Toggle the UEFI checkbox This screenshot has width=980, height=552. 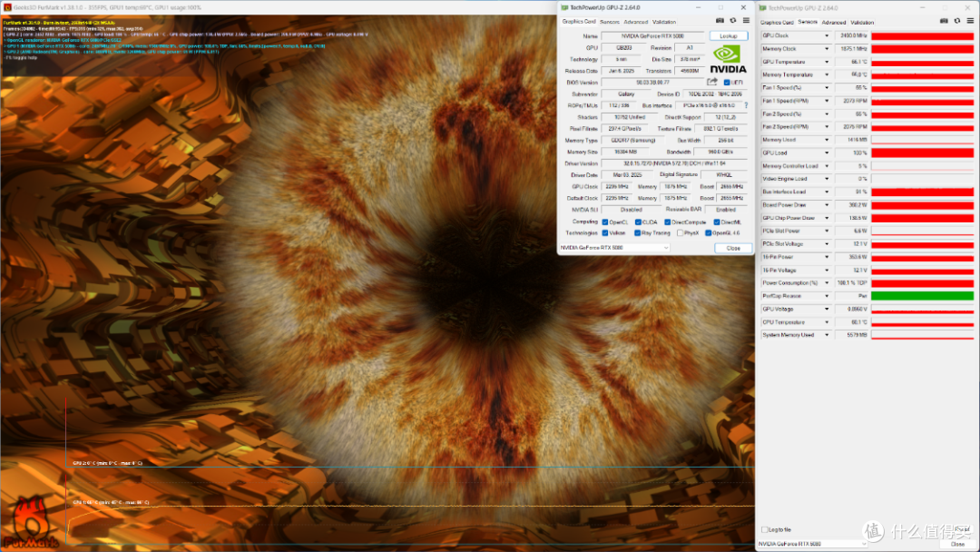(727, 83)
